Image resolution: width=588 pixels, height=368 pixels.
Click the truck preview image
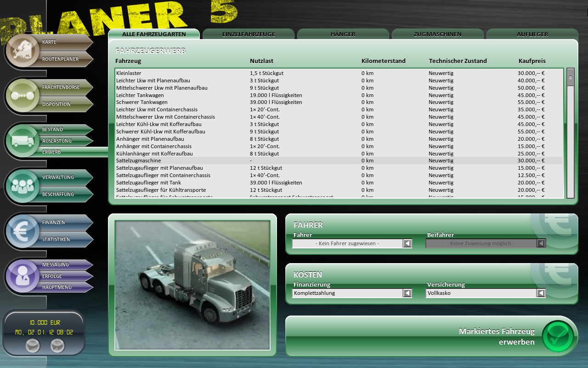[x=192, y=285]
